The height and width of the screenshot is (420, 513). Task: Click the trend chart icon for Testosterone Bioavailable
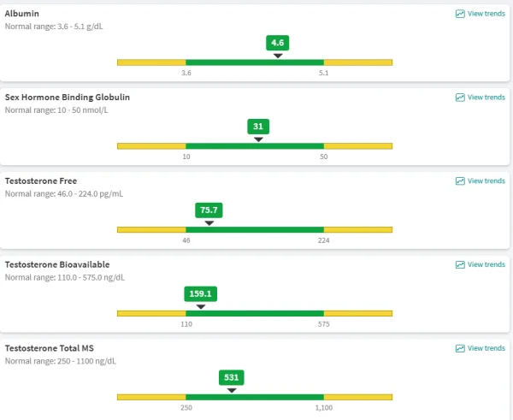[x=460, y=264]
